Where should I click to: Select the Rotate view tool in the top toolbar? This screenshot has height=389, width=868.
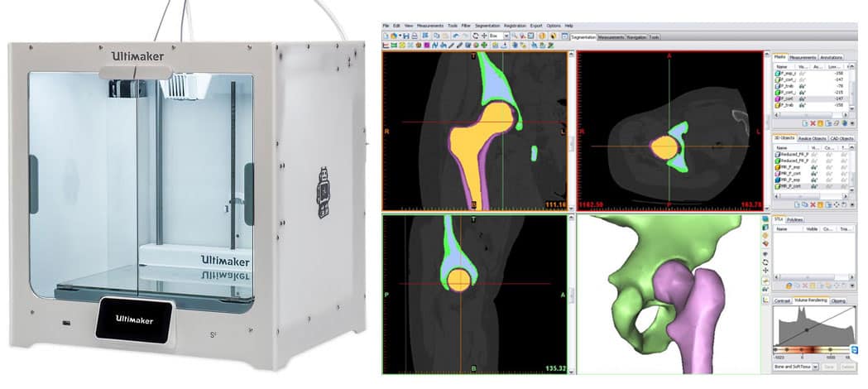tap(475, 36)
